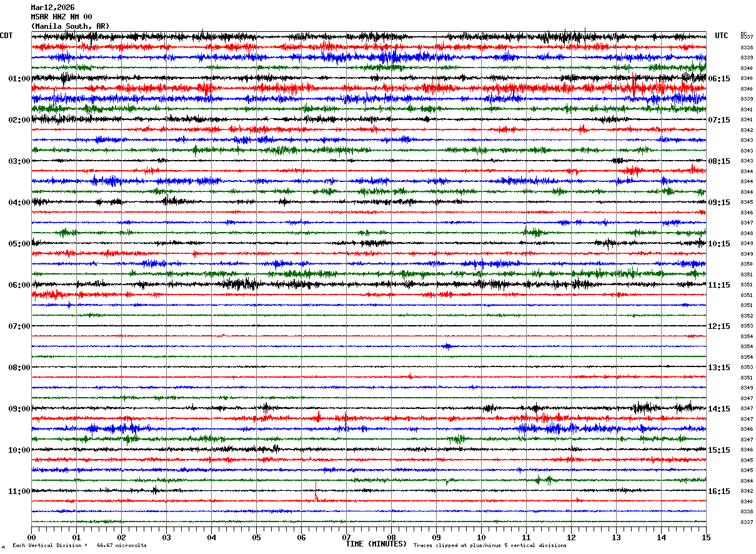Select the 08:00 CDT row label
The height and width of the screenshot is (554, 756).
pyautogui.click(x=19, y=368)
